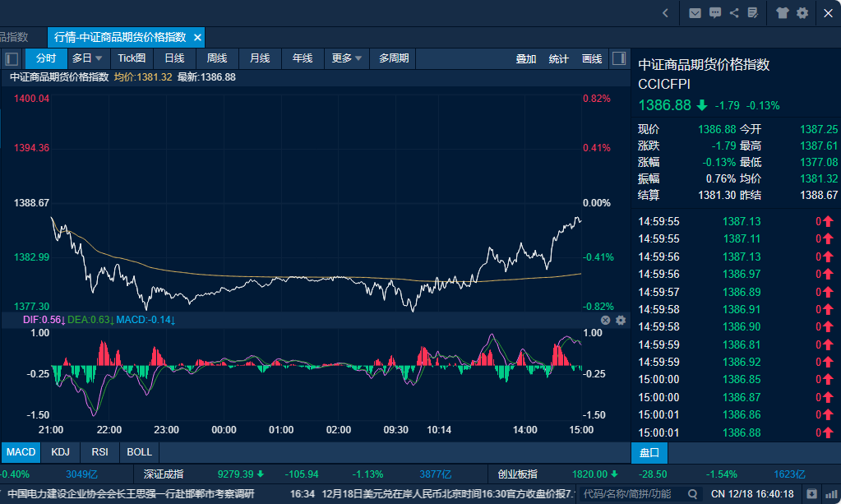Select the 日线 chart tab

coord(174,58)
